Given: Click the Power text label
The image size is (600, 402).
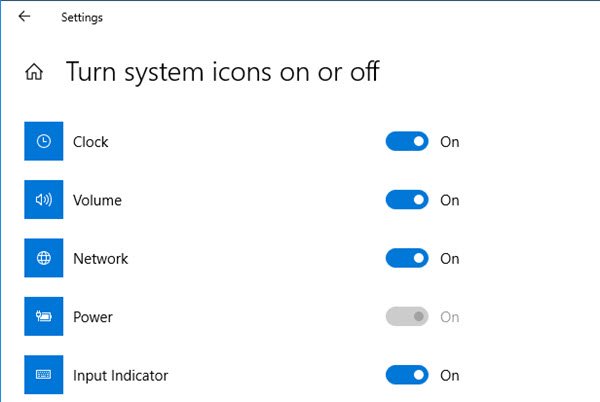Looking at the screenshot, I should pyautogui.click(x=93, y=317).
